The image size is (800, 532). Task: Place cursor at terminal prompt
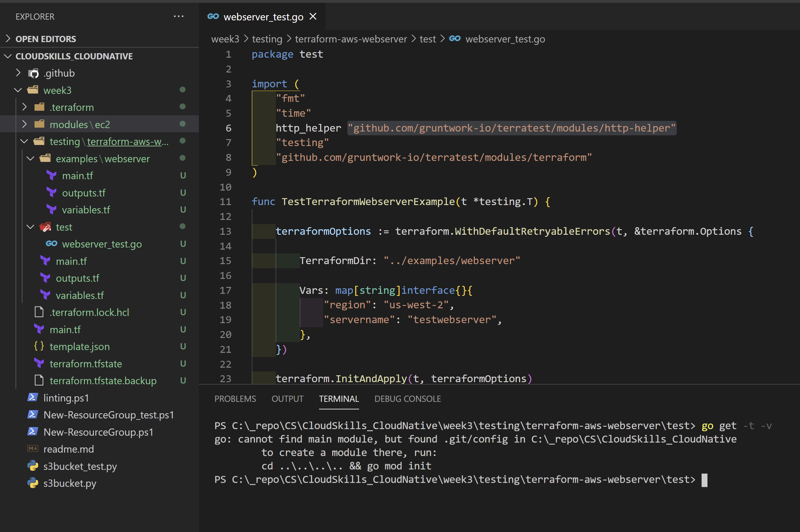[704, 480]
